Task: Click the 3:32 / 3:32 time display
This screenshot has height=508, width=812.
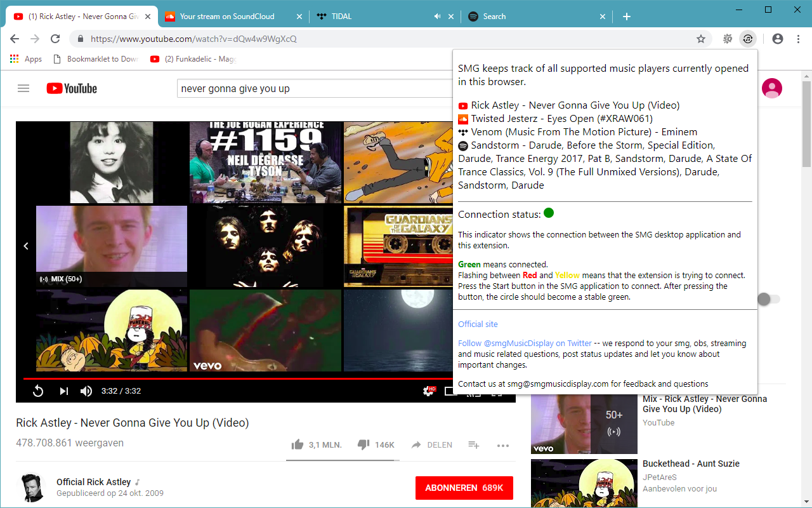Action: point(121,391)
